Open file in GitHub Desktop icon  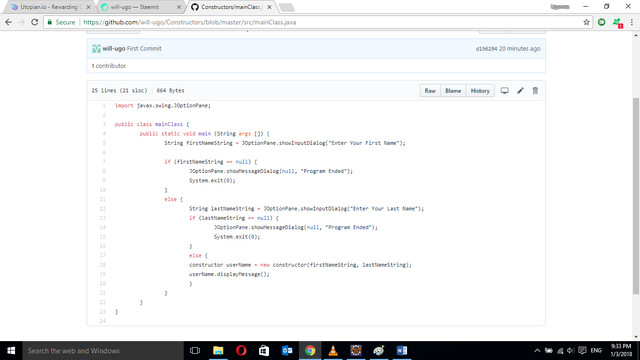pos(504,91)
